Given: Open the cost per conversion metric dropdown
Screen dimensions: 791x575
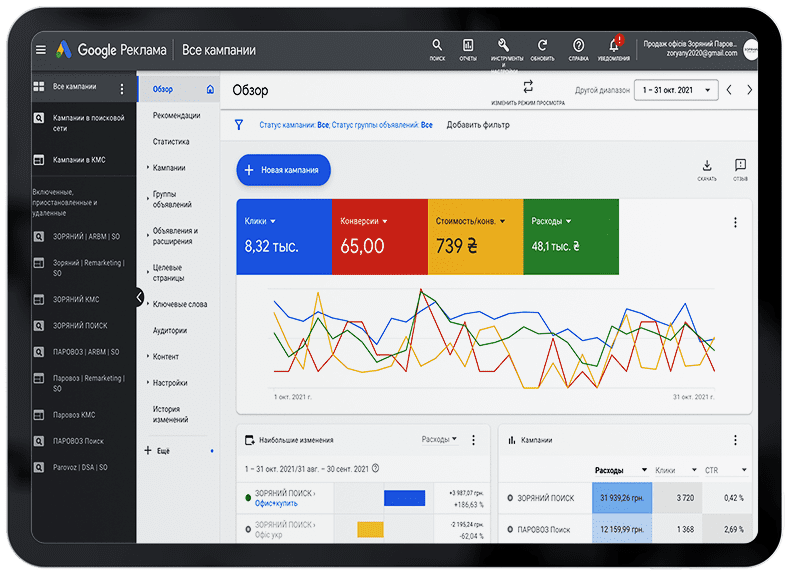Looking at the screenshot, I should (x=503, y=221).
